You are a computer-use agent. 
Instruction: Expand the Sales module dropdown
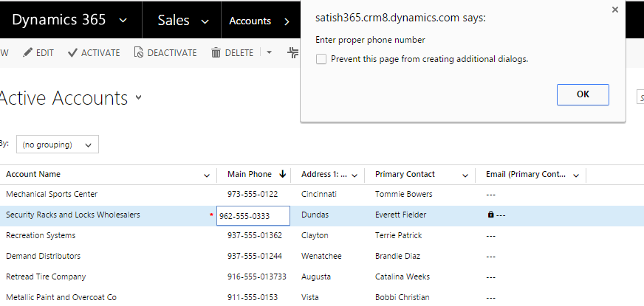(205, 21)
